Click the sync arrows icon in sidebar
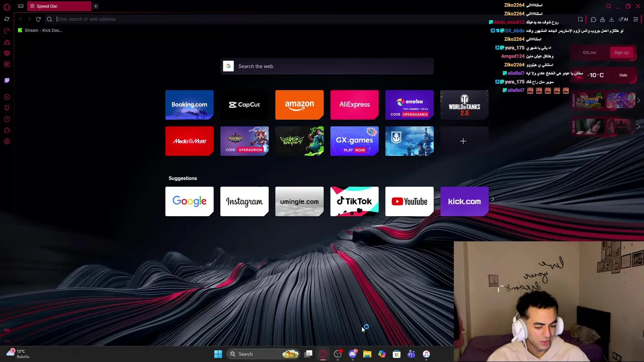The image size is (644, 362). [x=7, y=19]
